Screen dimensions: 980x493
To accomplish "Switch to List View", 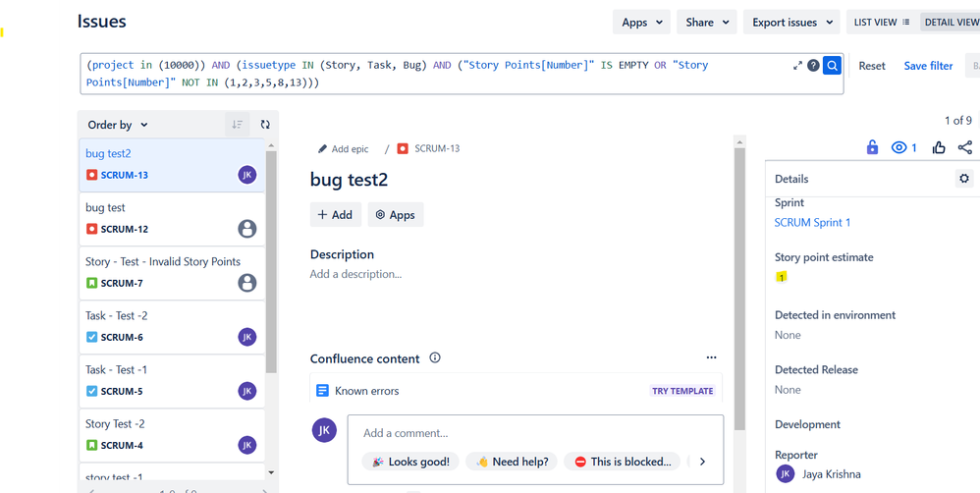I will pyautogui.click(x=881, y=23).
